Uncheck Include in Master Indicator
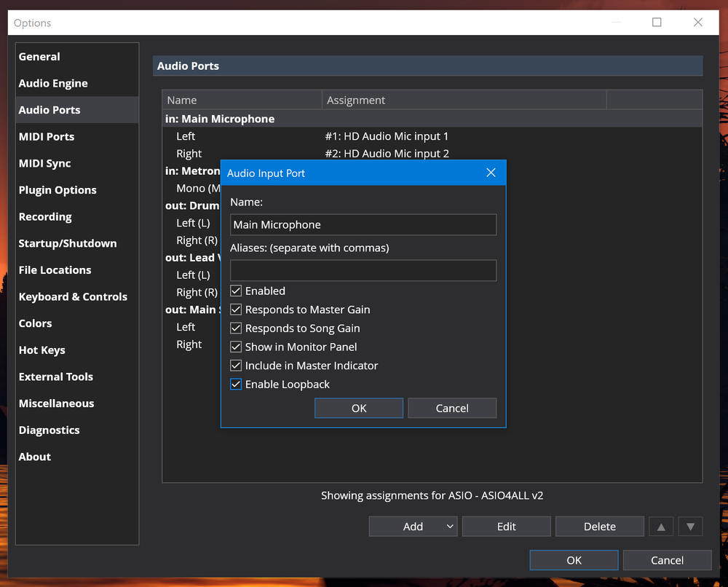This screenshot has width=728, height=587. pyautogui.click(x=236, y=365)
